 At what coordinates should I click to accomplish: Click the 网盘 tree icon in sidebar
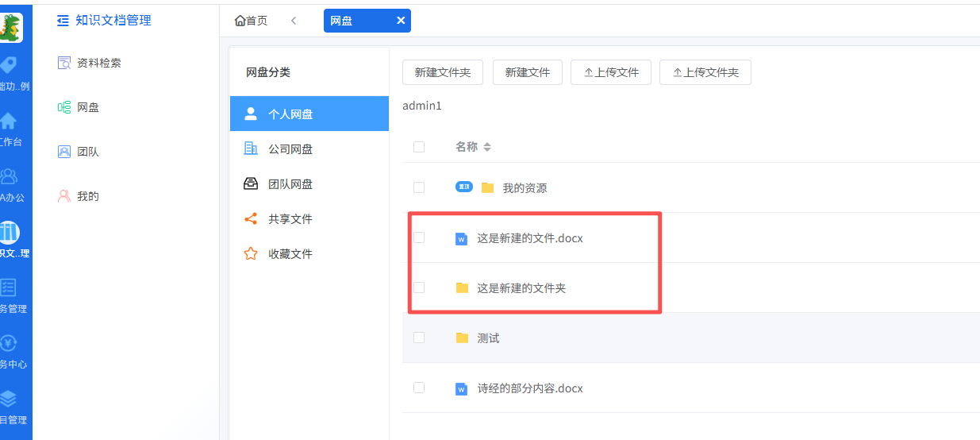pyautogui.click(x=64, y=107)
